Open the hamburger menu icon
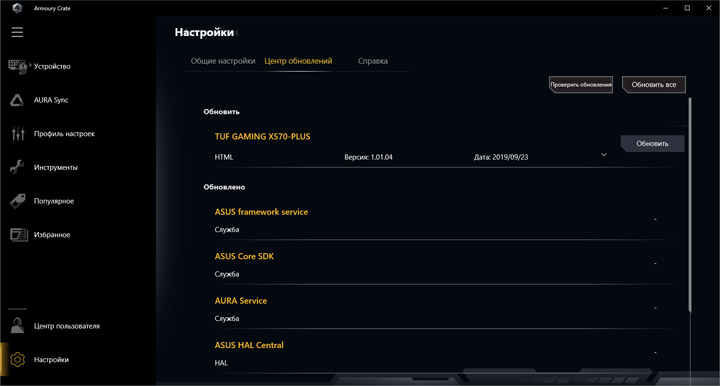Screen dimensions: 720x386 (x=17, y=32)
